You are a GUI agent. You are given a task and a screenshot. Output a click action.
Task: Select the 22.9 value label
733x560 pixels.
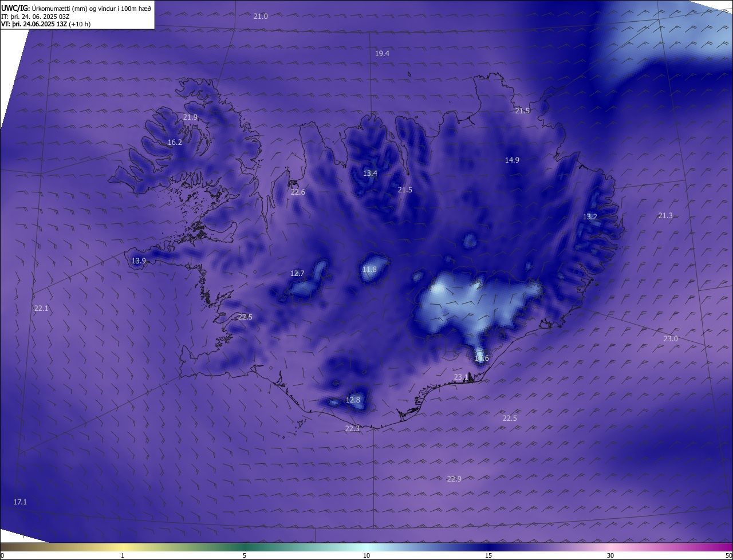[x=454, y=479]
